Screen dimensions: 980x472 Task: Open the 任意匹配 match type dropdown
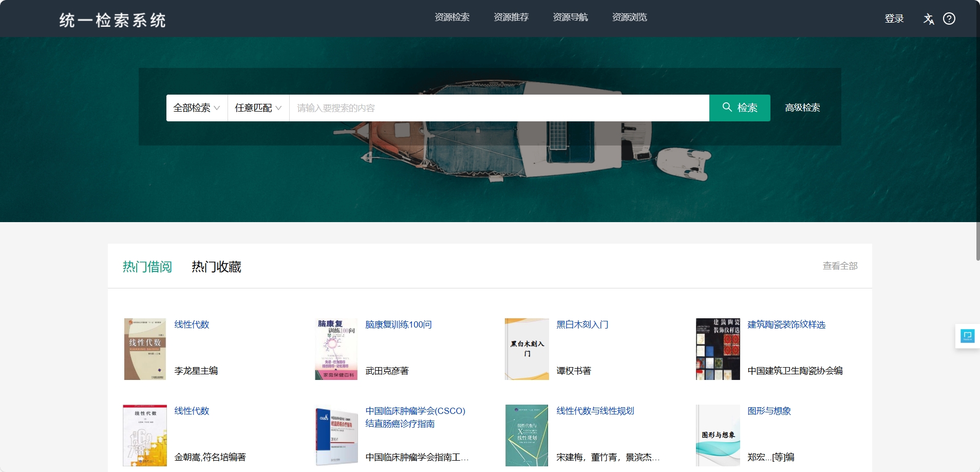coord(258,108)
